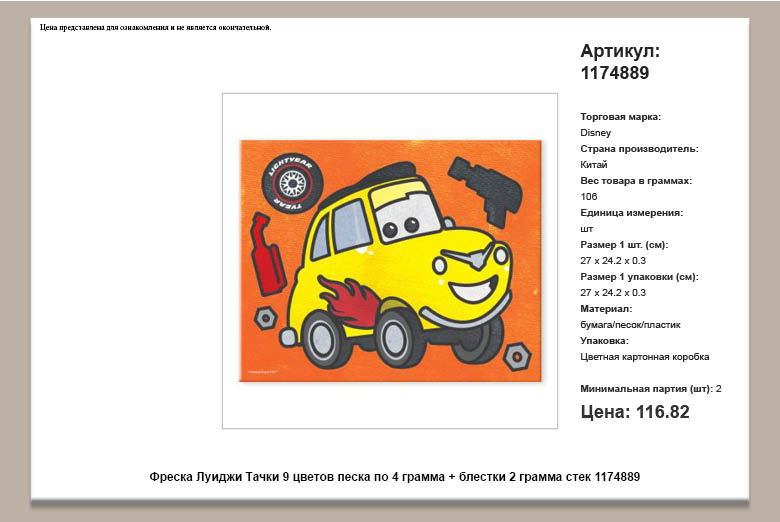The width and height of the screenshot is (780, 522).
Task: Click the 'Артикул:' heading label
Action: (x=620, y=51)
